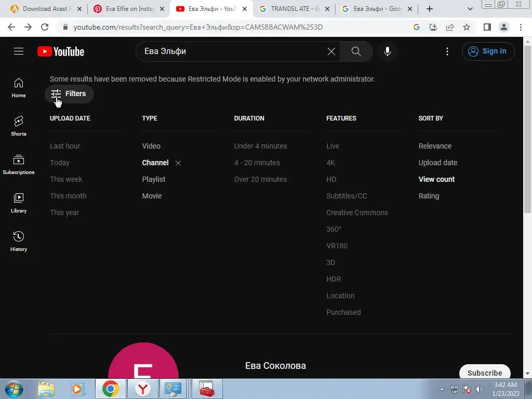Close the Ева Эльфи Google tab
The width and height of the screenshot is (532, 399).
coord(410,9)
